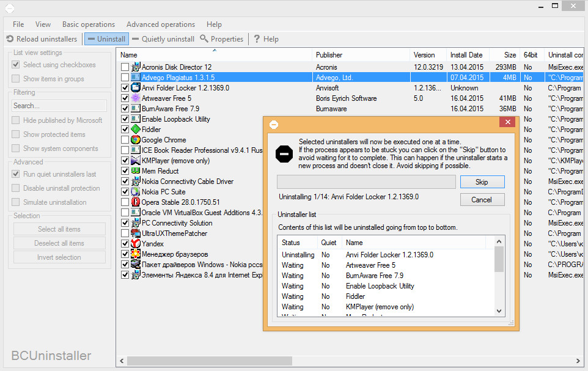588x371 pixels.
Task: Click the uninstall progress bar
Action: click(366, 182)
